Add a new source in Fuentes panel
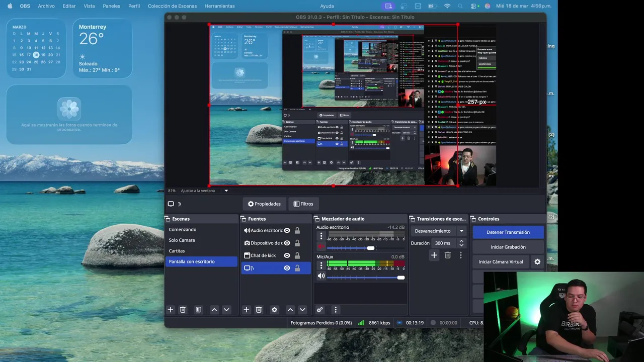This screenshot has height=362, width=644. [x=246, y=310]
